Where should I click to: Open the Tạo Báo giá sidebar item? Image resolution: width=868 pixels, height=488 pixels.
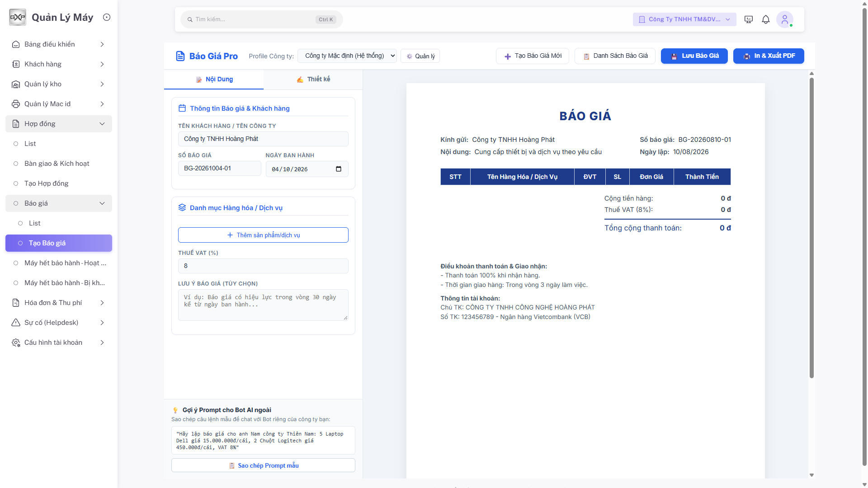point(59,243)
